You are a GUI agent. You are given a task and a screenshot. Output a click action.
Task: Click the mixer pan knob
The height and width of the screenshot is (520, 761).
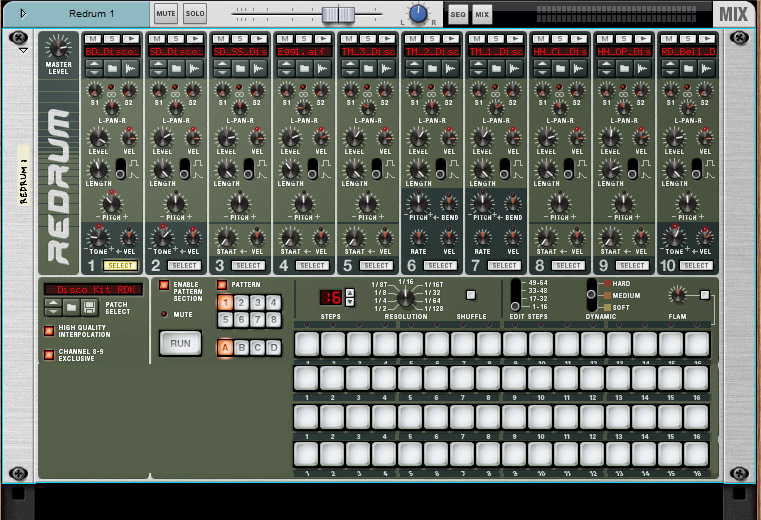pyautogui.click(x=418, y=14)
